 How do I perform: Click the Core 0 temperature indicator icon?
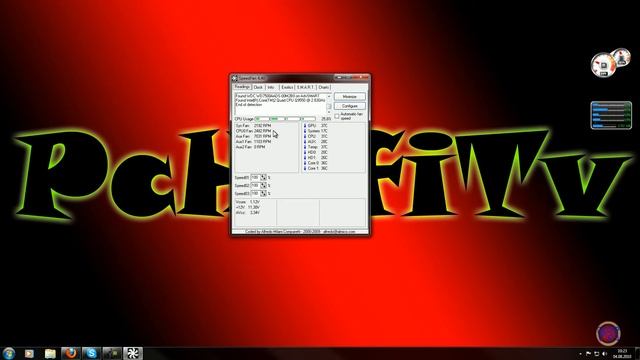point(305,163)
